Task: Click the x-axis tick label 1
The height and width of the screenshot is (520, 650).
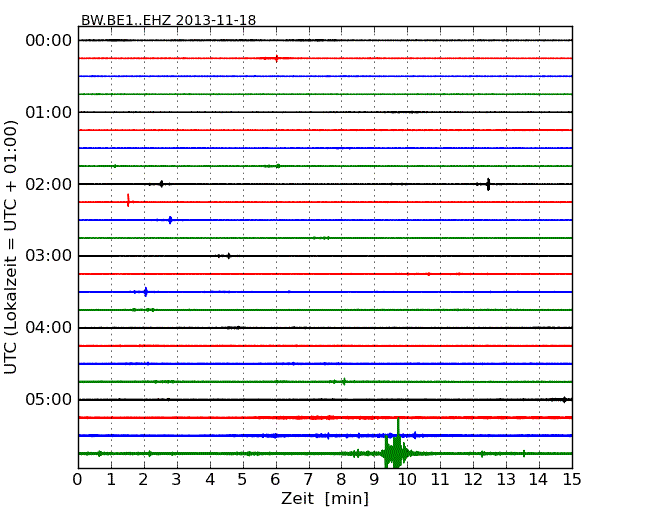Action: tap(111, 480)
